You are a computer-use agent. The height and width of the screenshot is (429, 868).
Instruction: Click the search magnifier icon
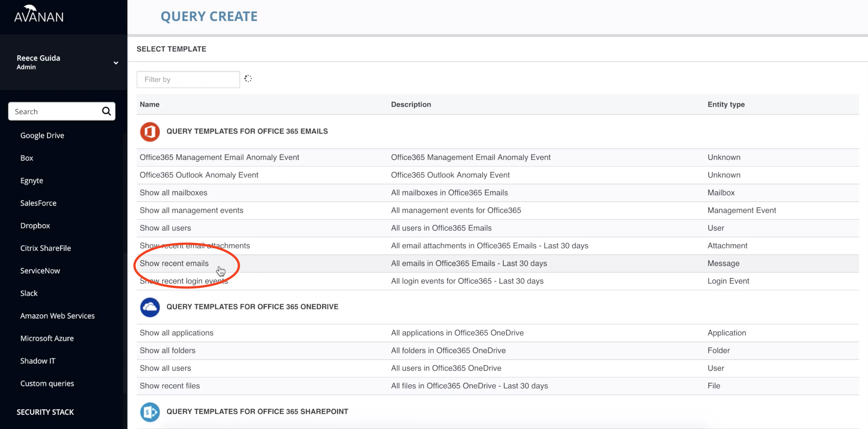[106, 111]
